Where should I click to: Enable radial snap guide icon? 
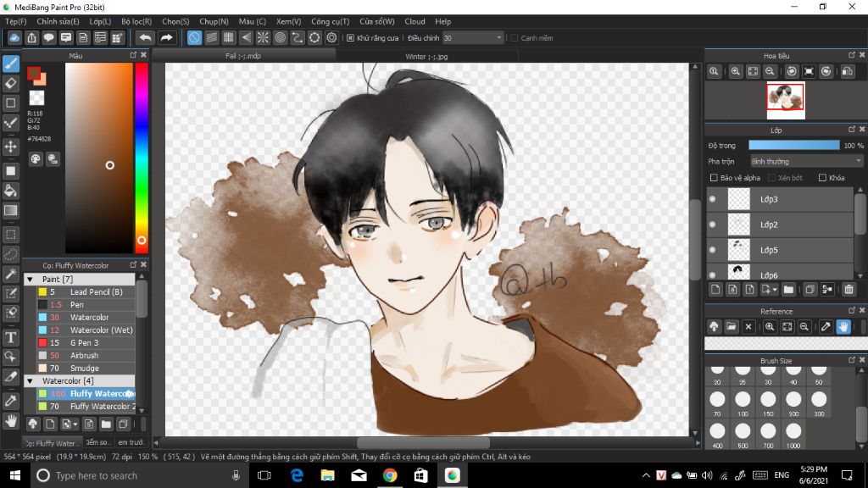[x=263, y=37]
